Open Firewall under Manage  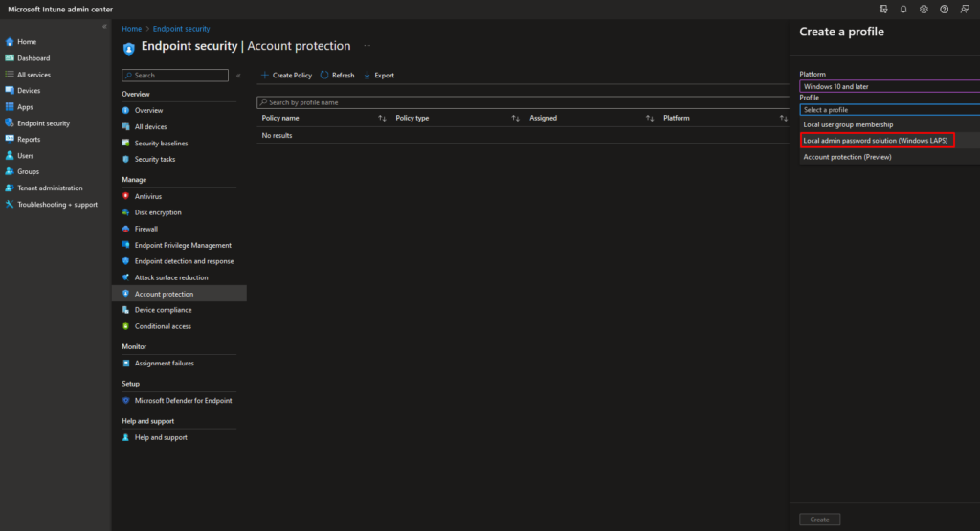(146, 229)
